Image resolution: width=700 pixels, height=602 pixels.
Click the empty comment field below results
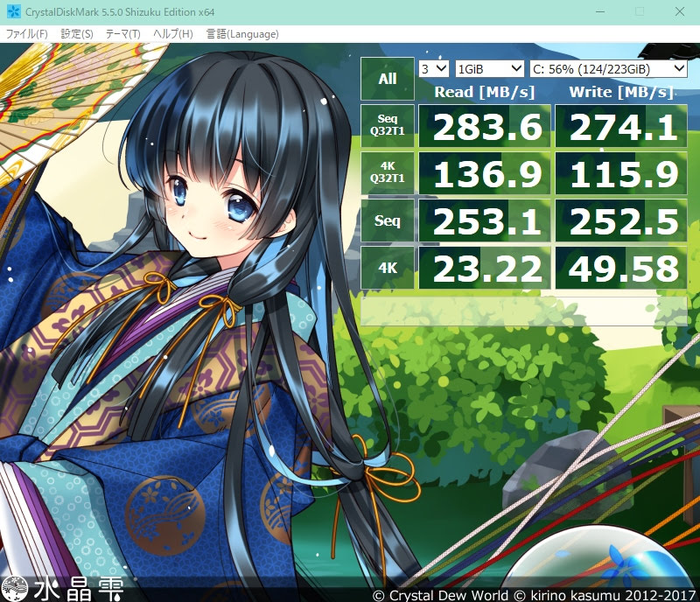523,310
